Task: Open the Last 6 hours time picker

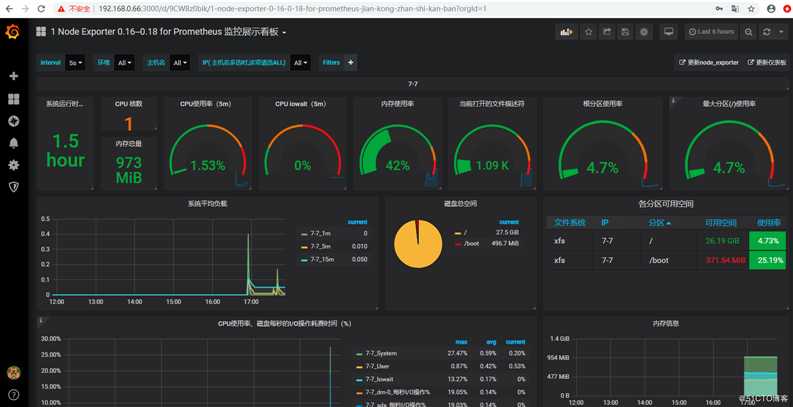Action: pyautogui.click(x=712, y=32)
